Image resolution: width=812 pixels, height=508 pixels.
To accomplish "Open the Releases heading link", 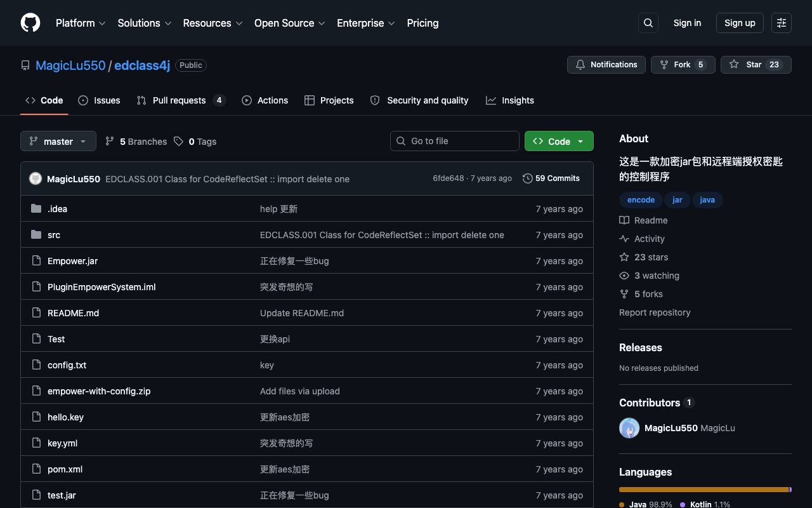I will (x=641, y=347).
